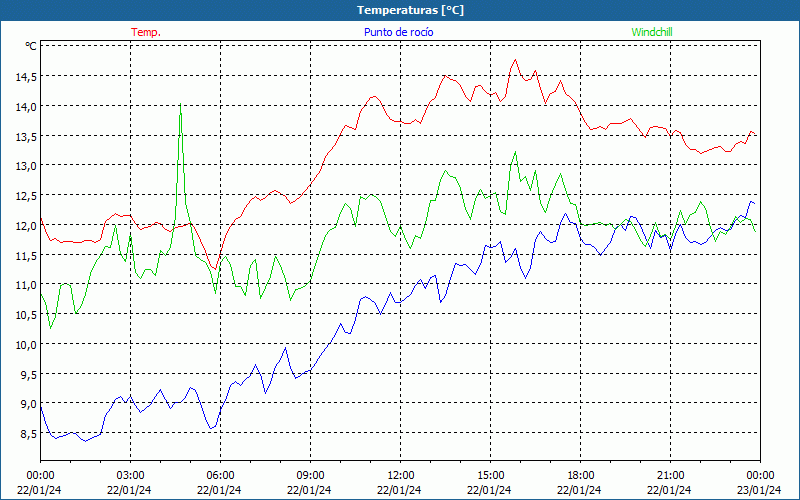Click the 03:00 time axis label
This screenshot has width=800, height=500.
[x=130, y=476]
